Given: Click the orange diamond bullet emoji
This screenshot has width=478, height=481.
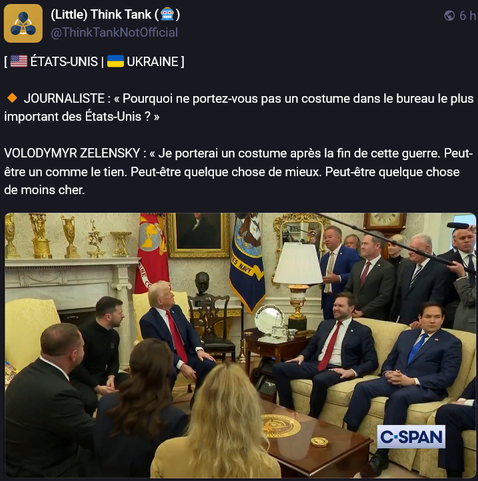Looking at the screenshot, I should coord(12,98).
